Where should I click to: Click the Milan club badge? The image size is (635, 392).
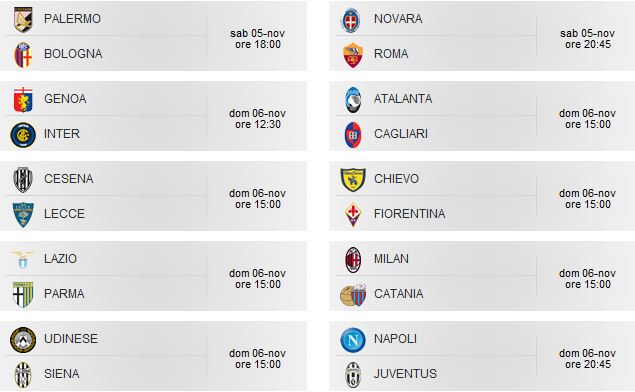point(353,260)
